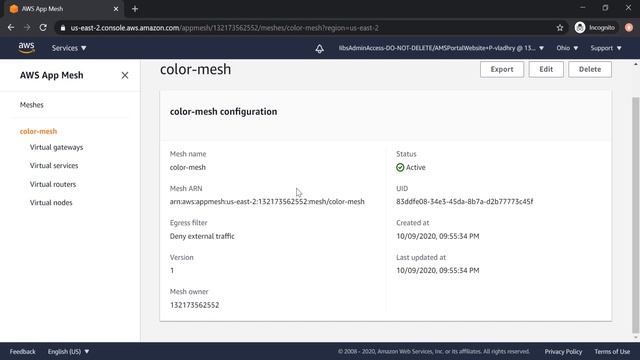The image size is (640, 360).
Task: Click the browser back arrow
Action: click(x=11, y=28)
